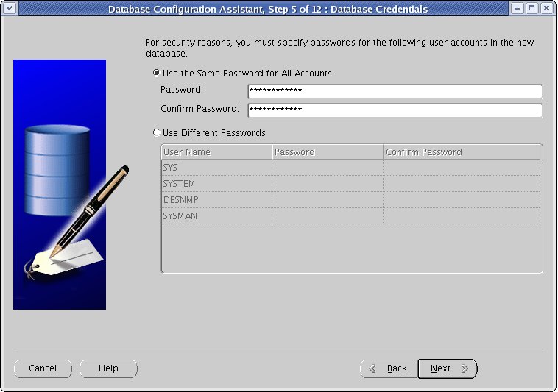Click the Confirm Password column header
The image size is (558, 392).
(x=461, y=152)
